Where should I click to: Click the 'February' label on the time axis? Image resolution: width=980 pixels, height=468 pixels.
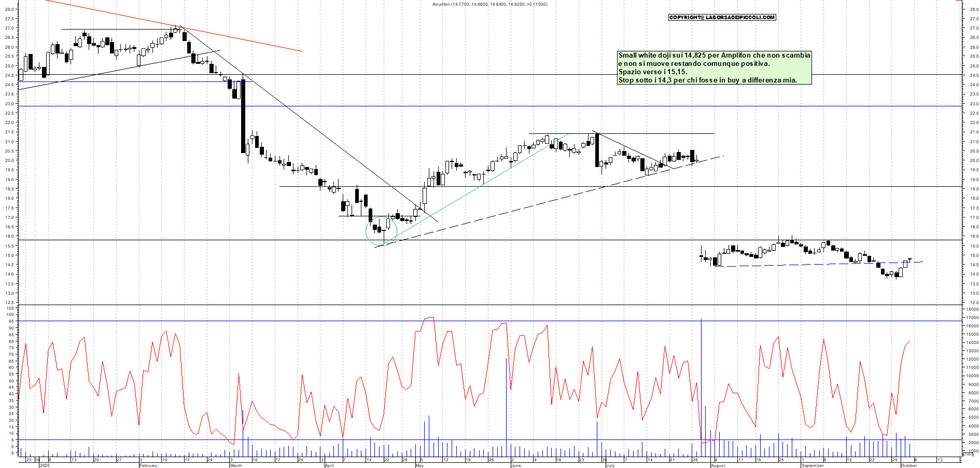pyautogui.click(x=148, y=465)
